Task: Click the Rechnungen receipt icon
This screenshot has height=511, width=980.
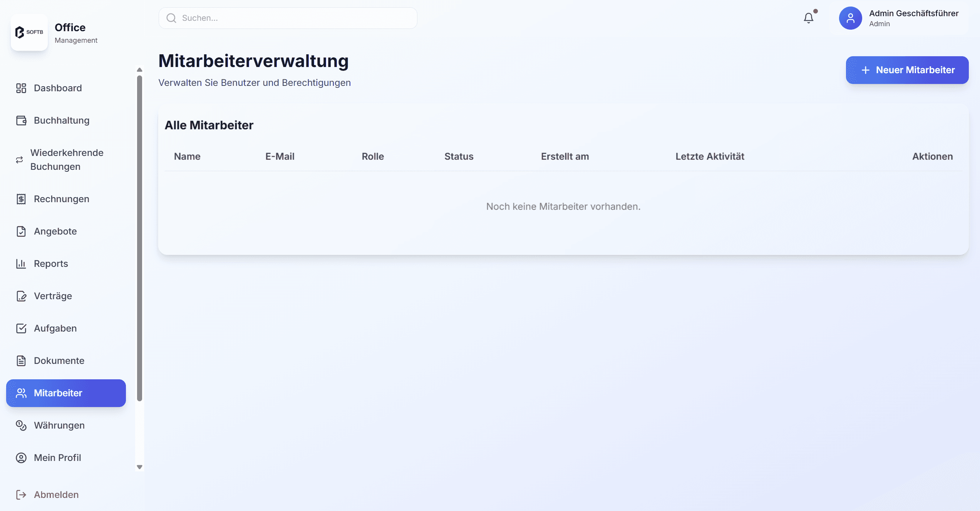Action: (21, 199)
